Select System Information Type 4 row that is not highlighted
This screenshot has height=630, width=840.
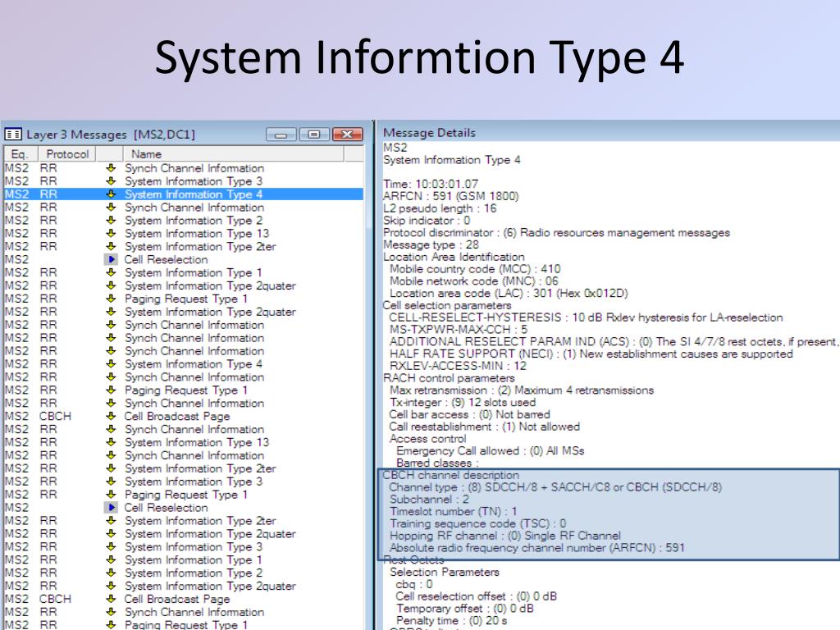click(x=184, y=363)
